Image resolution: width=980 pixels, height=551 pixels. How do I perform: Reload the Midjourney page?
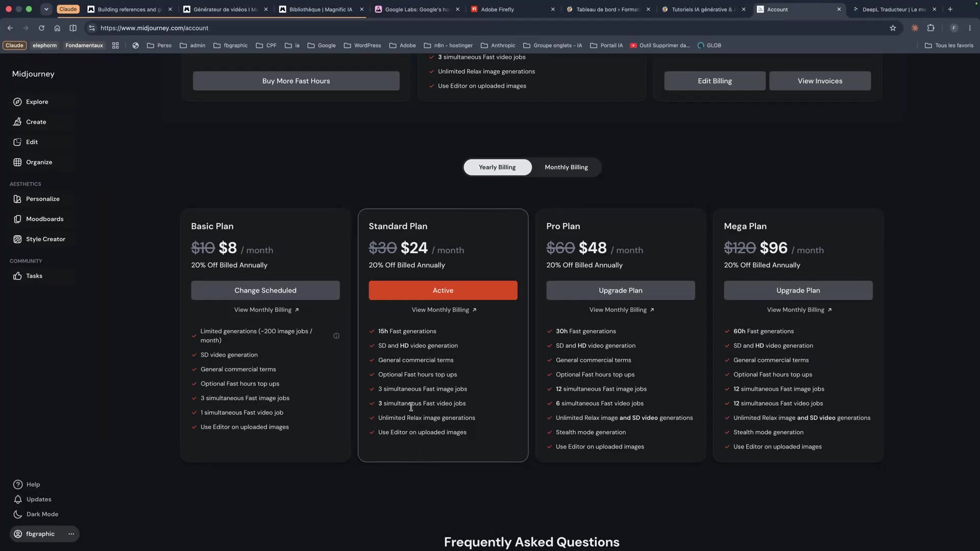point(41,28)
